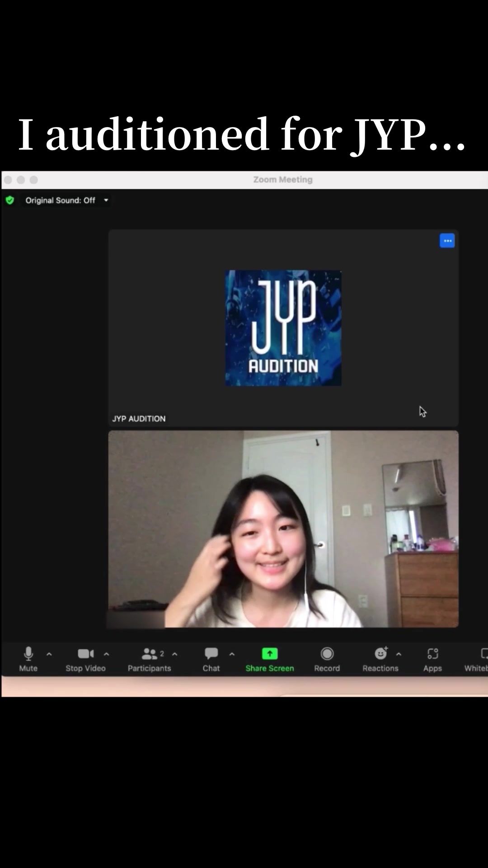488x868 pixels.
Task: Expand arrow next to Participants
Action: coord(175,654)
